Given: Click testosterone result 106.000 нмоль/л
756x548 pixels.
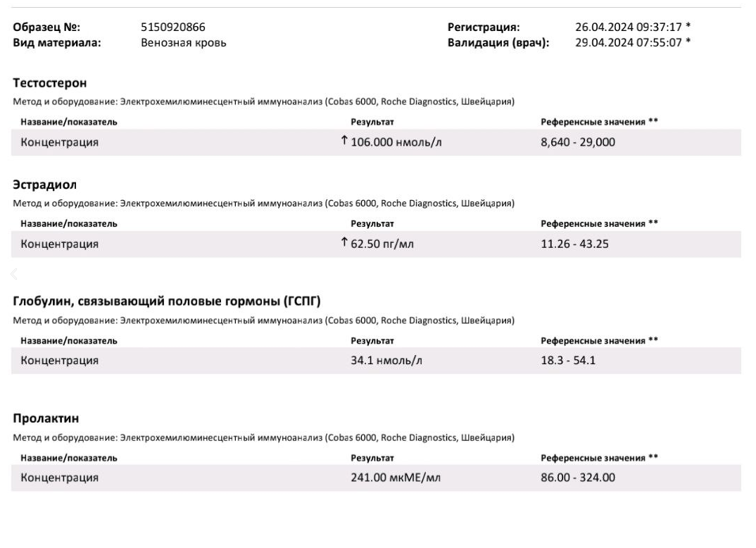Looking at the screenshot, I should point(396,142).
